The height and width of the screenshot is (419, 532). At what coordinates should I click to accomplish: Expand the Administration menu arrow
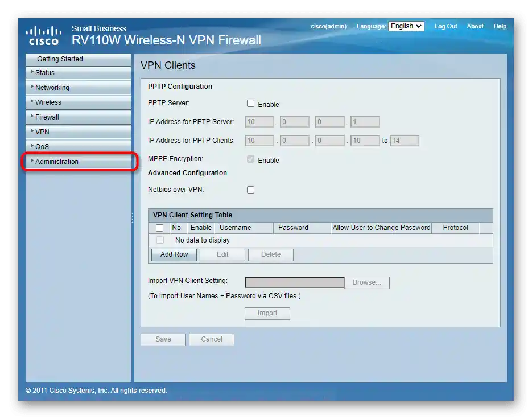pos(32,161)
